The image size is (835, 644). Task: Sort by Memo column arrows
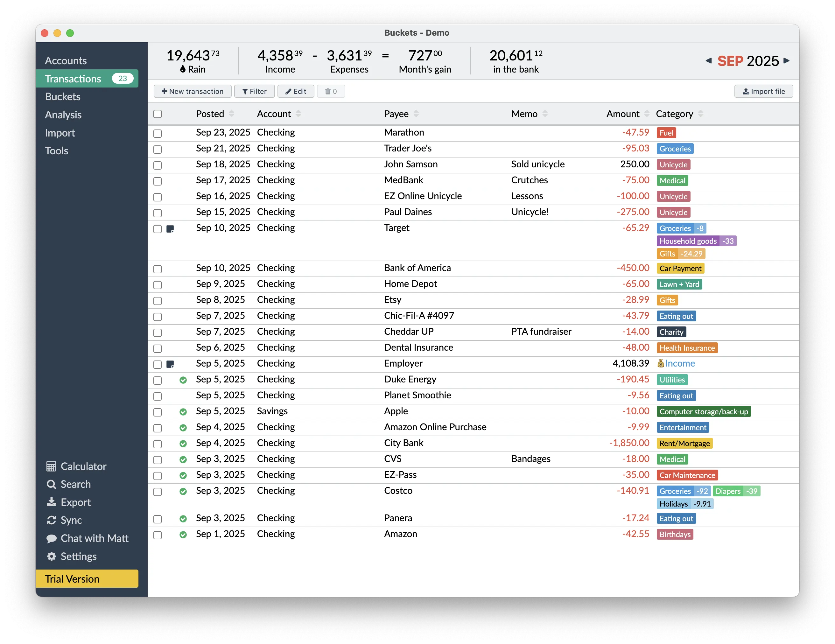click(x=545, y=114)
